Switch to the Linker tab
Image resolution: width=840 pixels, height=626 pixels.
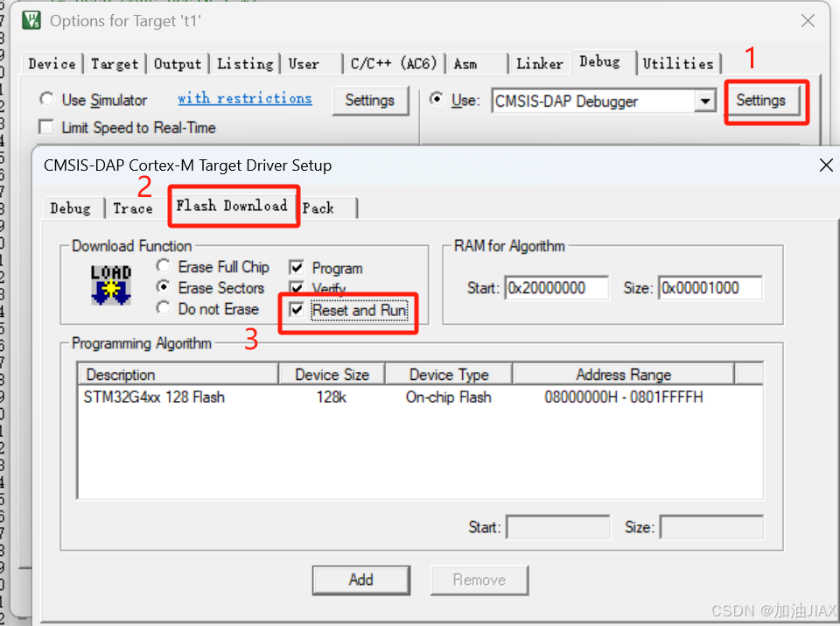[x=540, y=64]
